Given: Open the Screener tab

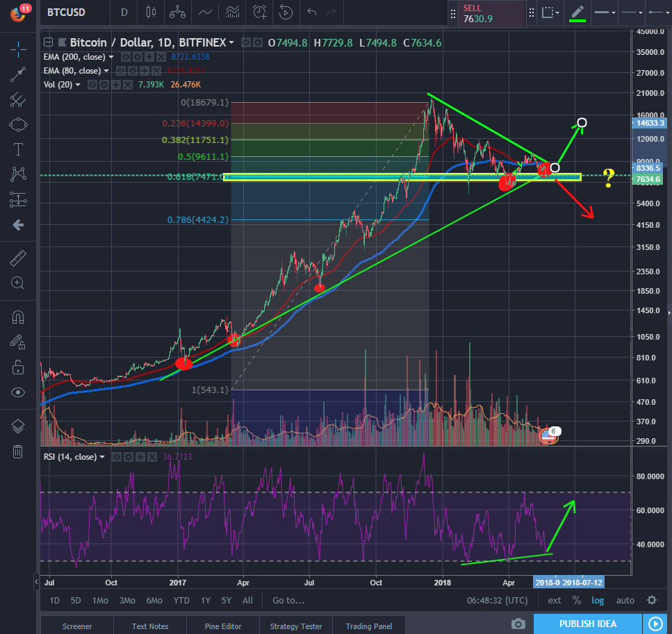Looking at the screenshot, I should pyautogui.click(x=77, y=626).
